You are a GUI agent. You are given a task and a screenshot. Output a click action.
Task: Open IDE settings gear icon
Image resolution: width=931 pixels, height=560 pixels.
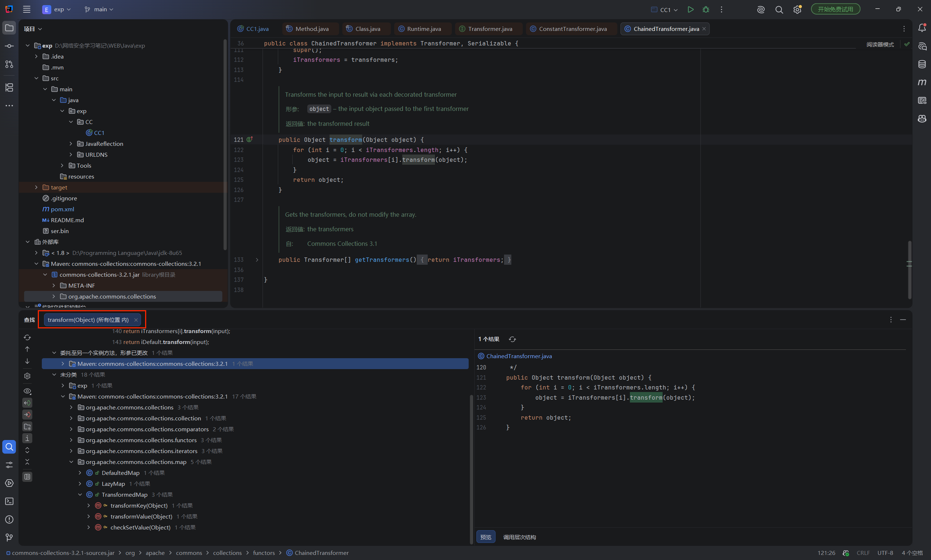tap(797, 9)
